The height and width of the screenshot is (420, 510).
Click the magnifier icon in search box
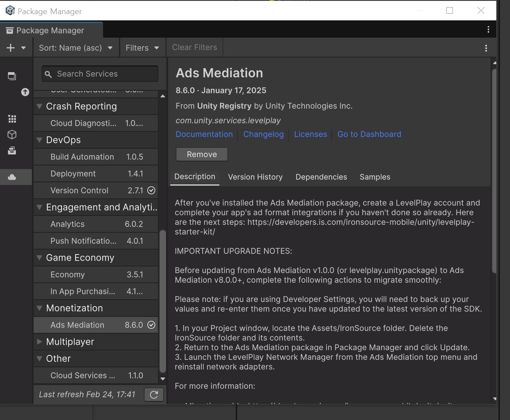pyautogui.click(x=48, y=74)
